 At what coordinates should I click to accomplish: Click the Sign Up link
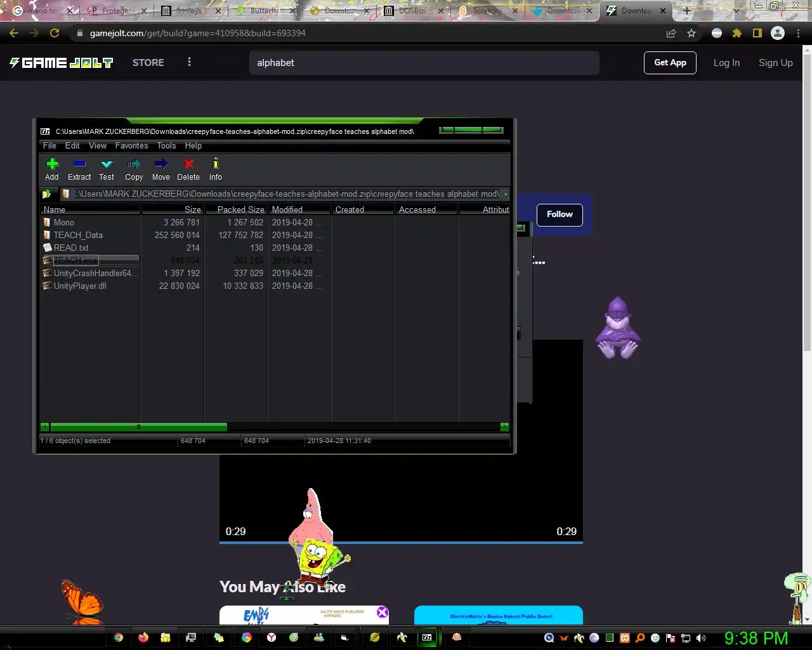775,62
